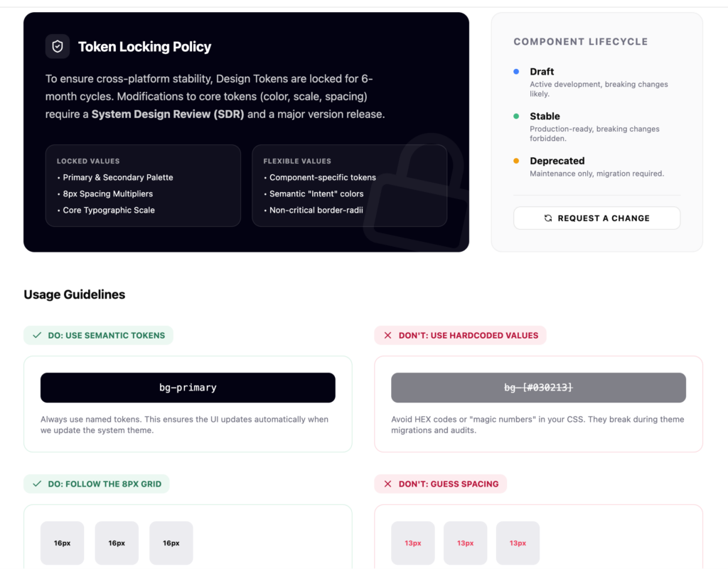This screenshot has height=569, width=728.
Task: Click the orange Deprecated status dot
Action: 516,161
